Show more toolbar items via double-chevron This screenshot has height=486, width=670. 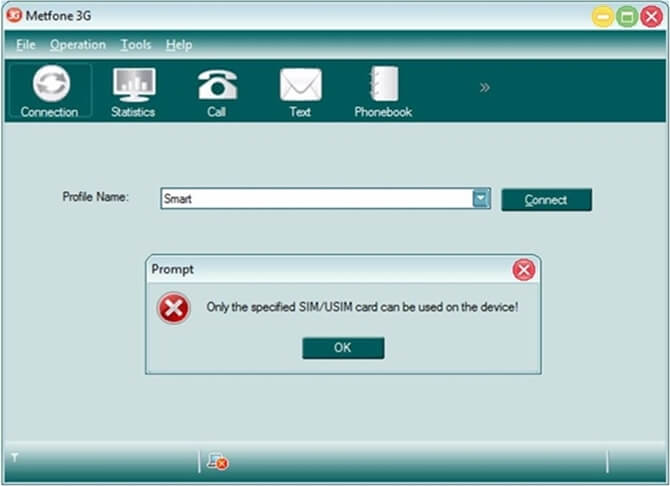pyautogui.click(x=484, y=88)
